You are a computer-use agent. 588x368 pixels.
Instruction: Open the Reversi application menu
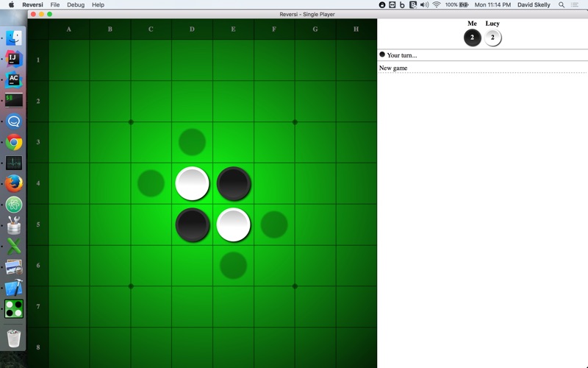pyautogui.click(x=32, y=5)
